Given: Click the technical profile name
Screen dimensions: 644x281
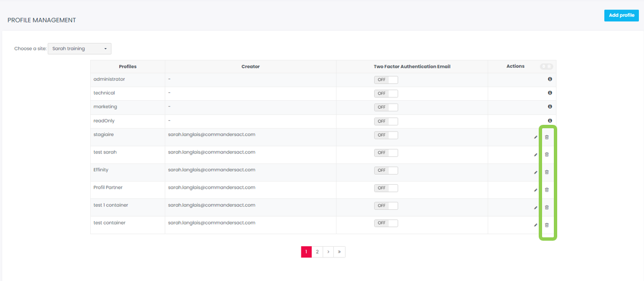Looking at the screenshot, I should (x=104, y=93).
